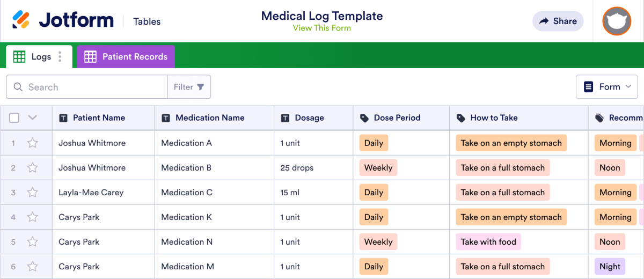The image size is (644, 279).
Task: Toggle the select-all rows checkbox
Action: (x=14, y=118)
